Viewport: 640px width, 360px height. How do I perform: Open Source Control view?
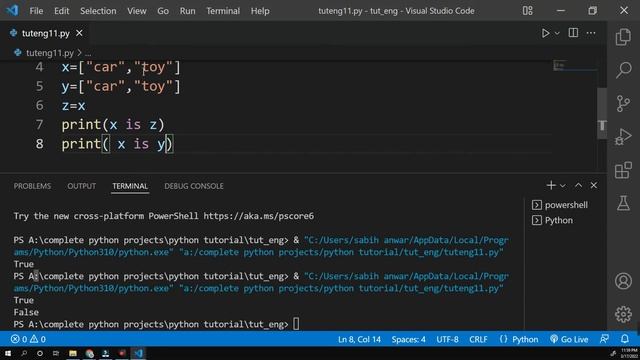click(x=623, y=103)
